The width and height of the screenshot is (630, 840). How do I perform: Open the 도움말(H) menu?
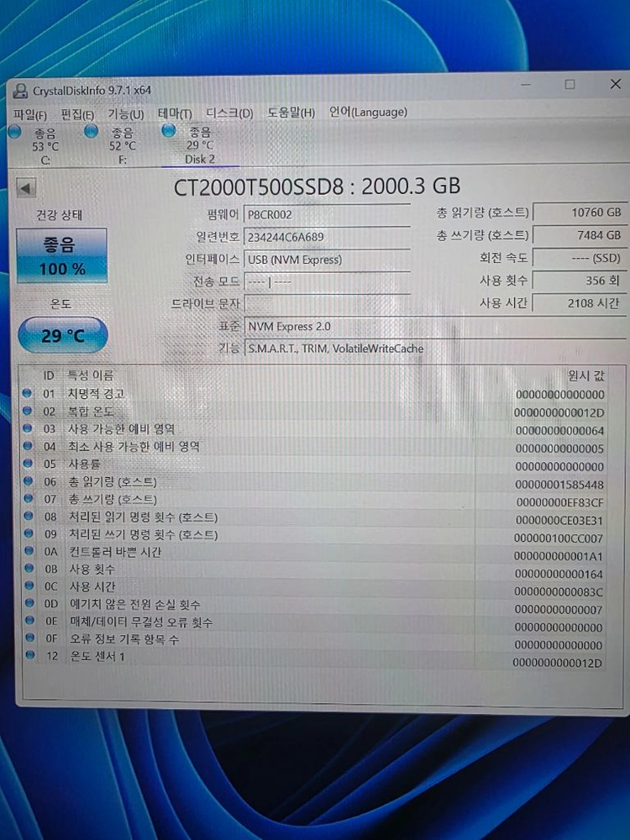tap(291, 113)
